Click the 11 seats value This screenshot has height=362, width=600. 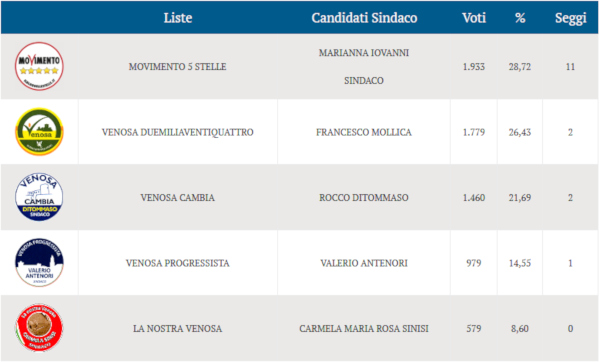coord(570,67)
